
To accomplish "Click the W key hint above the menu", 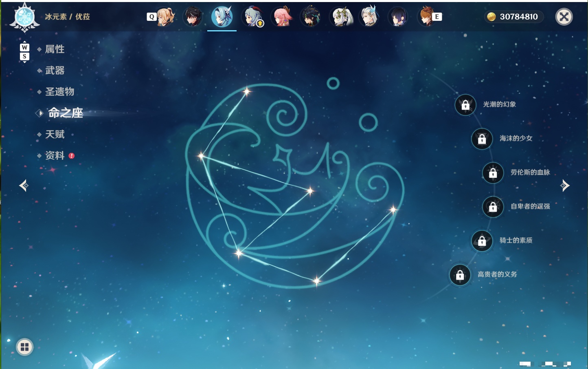I will 24,47.
